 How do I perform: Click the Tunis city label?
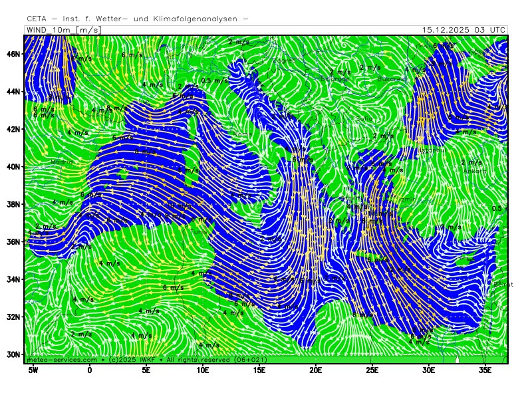(199, 232)
